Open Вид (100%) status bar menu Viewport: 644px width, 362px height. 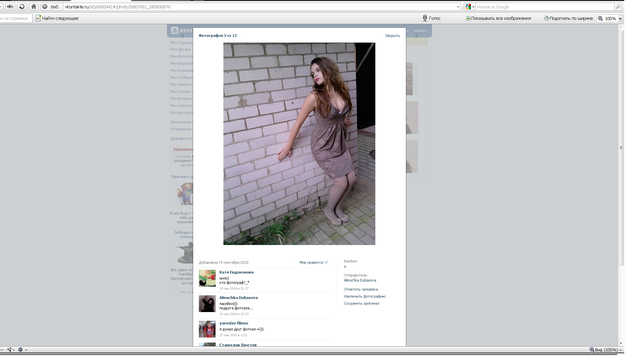606,350
